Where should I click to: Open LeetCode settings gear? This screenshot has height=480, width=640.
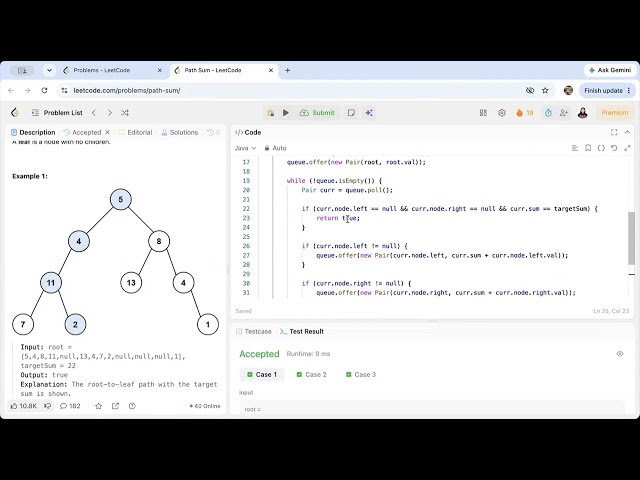(x=502, y=113)
